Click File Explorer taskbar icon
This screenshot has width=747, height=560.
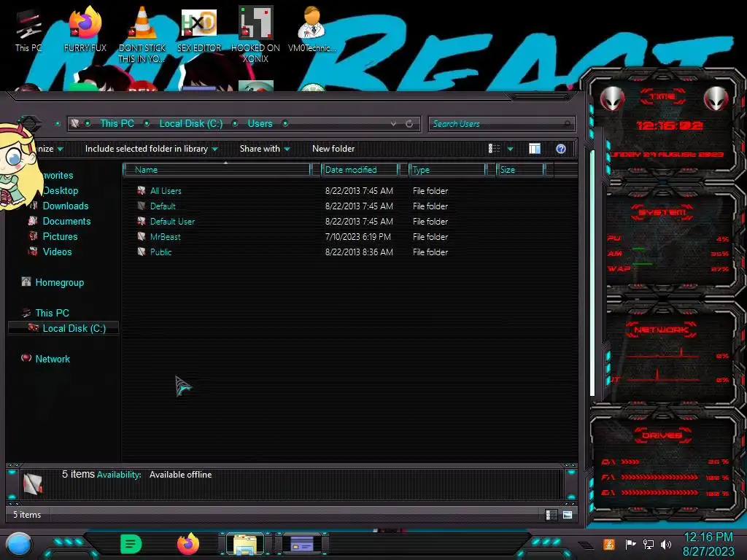(245, 544)
